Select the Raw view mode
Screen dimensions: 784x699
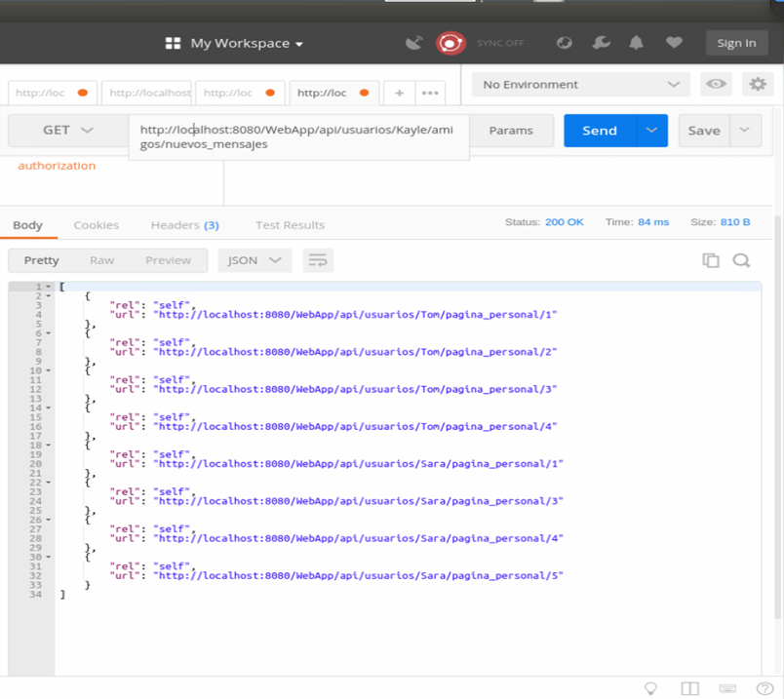tap(102, 260)
